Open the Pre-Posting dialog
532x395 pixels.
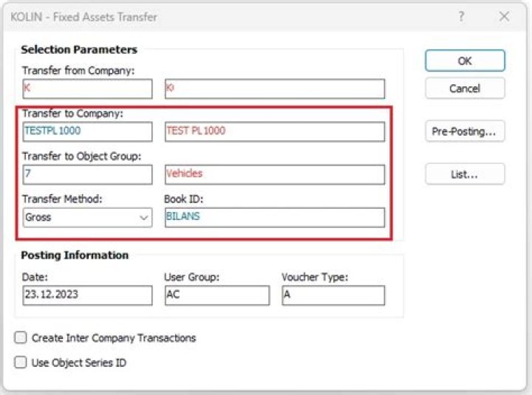pos(465,131)
